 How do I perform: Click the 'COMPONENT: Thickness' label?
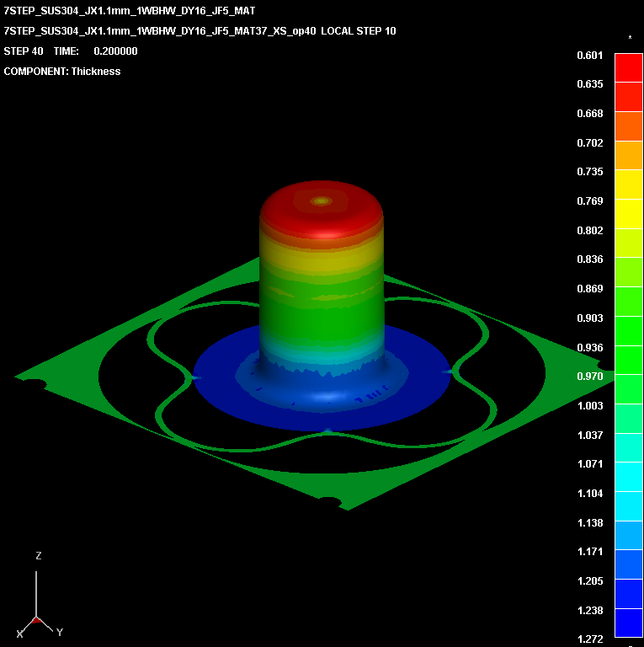[x=62, y=72]
